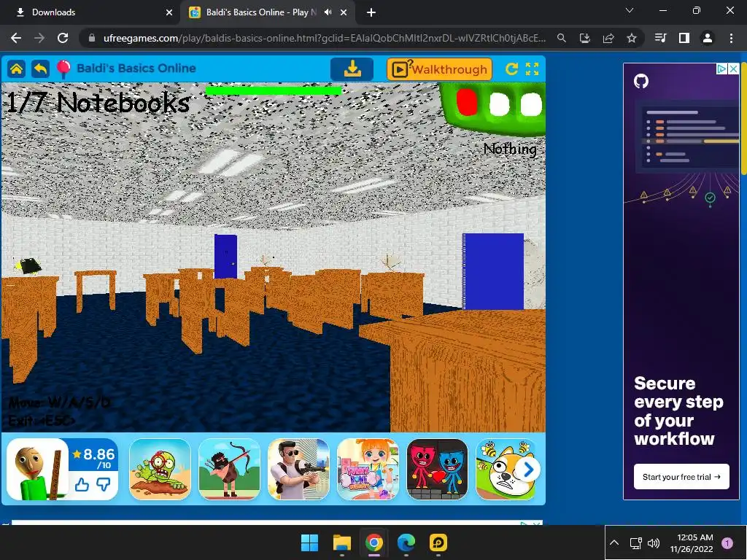Open the yellow recorder app in taskbar
747x560 pixels.
(438, 542)
